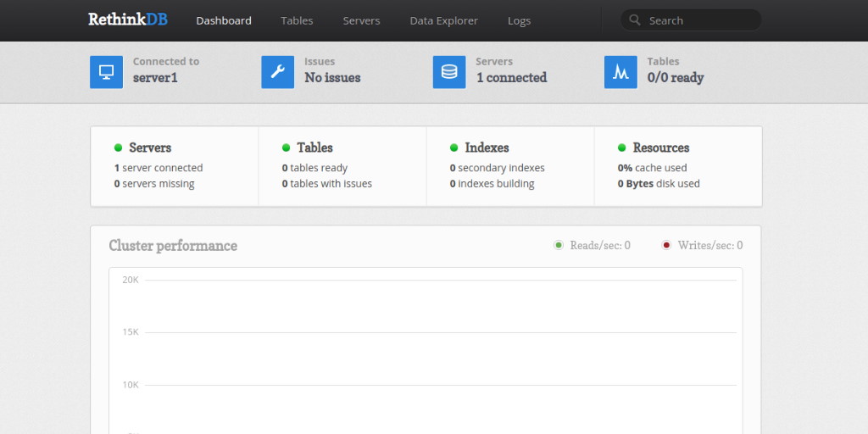Click the Indexes panel heading
The height and width of the screenshot is (434, 868).
tap(487, 147)
